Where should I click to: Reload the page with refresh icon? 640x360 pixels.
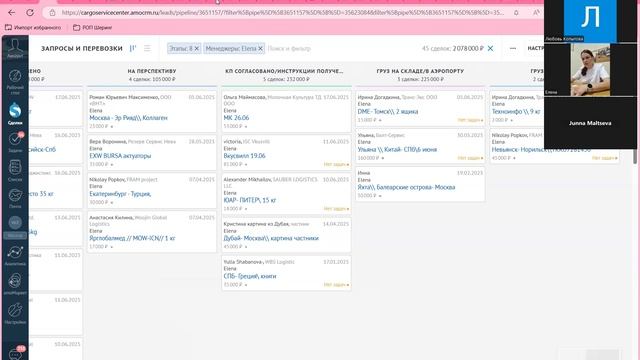click(30, 13)
